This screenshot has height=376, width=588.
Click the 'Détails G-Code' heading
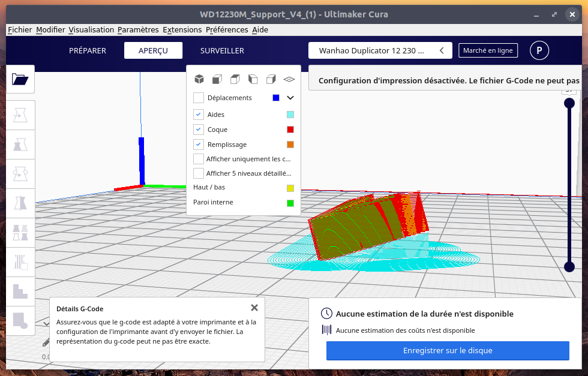click(x=80, y=309)
